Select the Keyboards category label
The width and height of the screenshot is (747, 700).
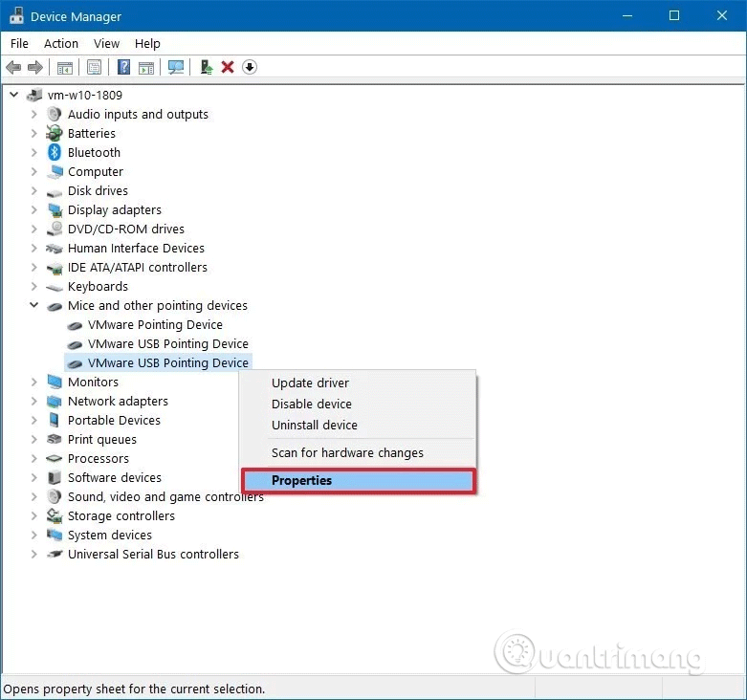coord(98,286)
